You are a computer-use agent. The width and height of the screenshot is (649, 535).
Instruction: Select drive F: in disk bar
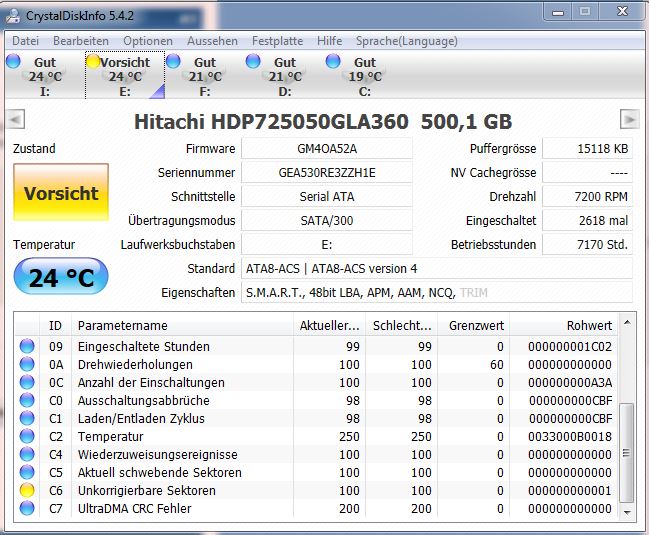205,76
